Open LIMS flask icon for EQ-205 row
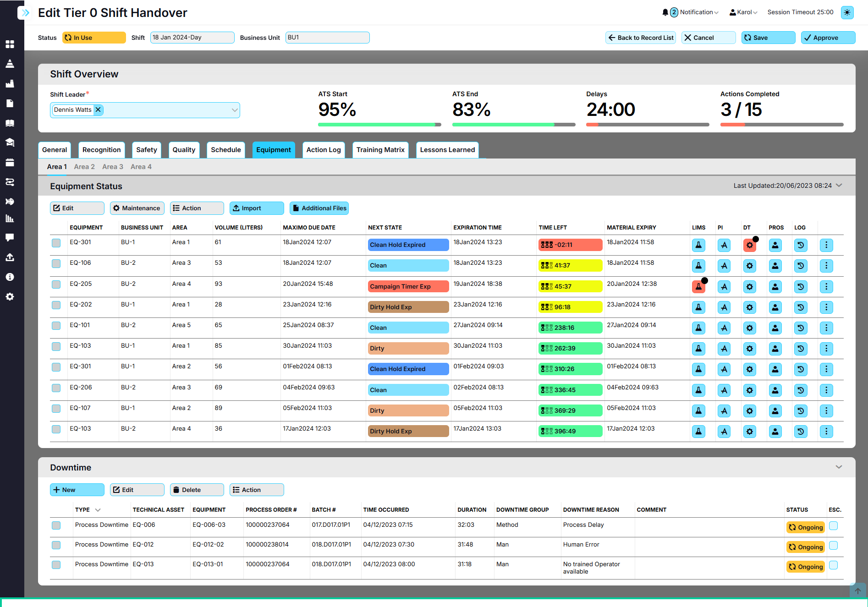Screen dimensions: 868x607 (x=698, y=287)
